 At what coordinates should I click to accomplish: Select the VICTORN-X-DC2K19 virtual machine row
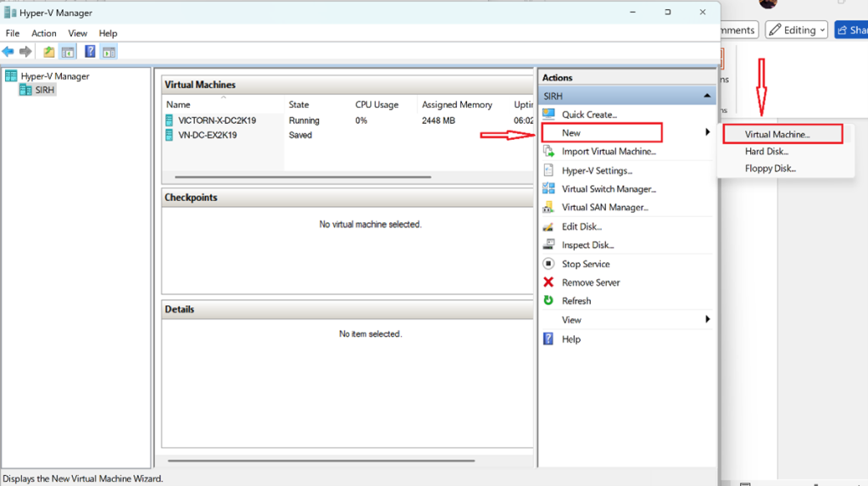tap(217, 120)
